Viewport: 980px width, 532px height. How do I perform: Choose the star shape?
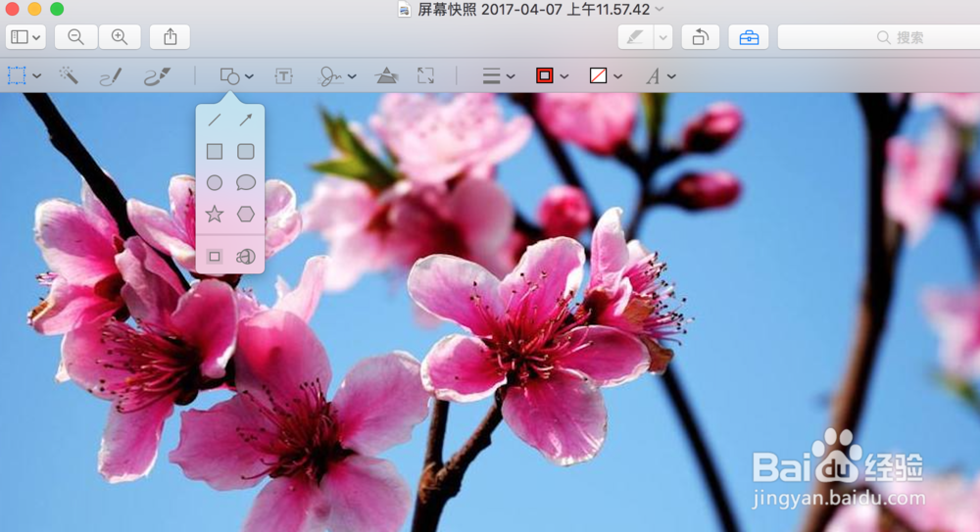click(215, 214)
